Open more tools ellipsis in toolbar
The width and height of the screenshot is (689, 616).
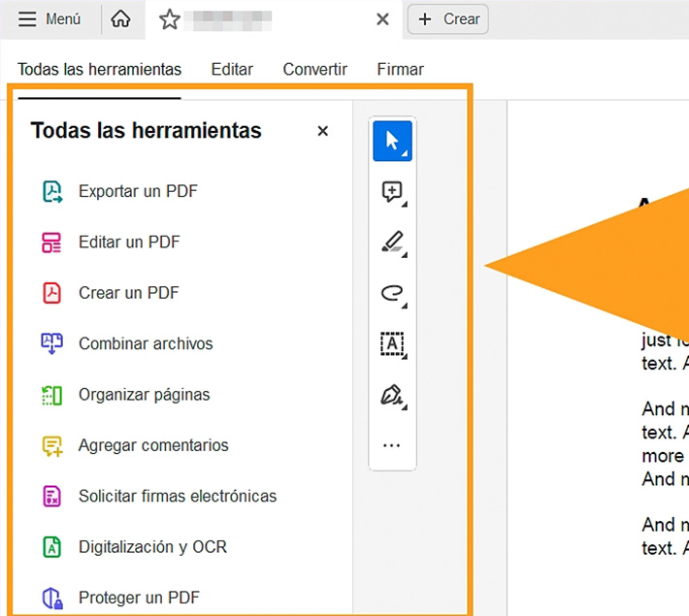point(392,445)
